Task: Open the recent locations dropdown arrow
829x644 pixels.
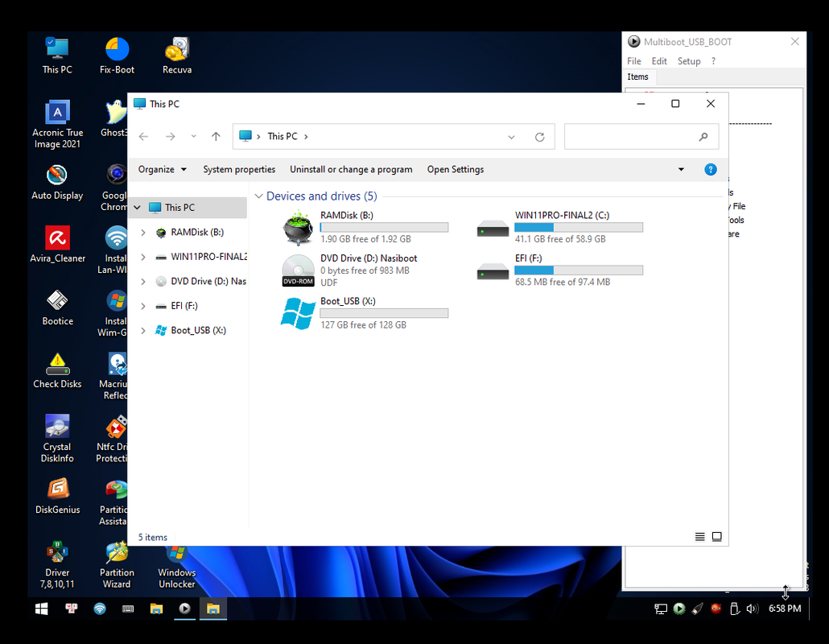Action: click(193, 136)
